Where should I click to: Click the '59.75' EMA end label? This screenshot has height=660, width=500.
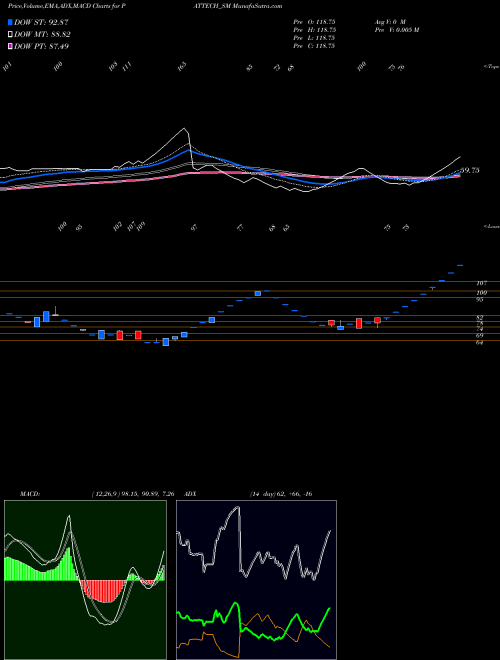click(470, 170)
